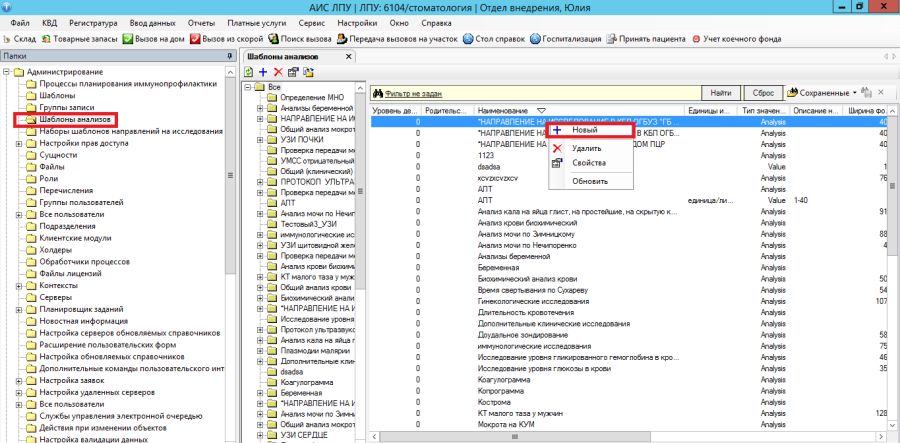Open Госпитализация from the toolbar
Screen dimensions: 900x443
[566, 39]
